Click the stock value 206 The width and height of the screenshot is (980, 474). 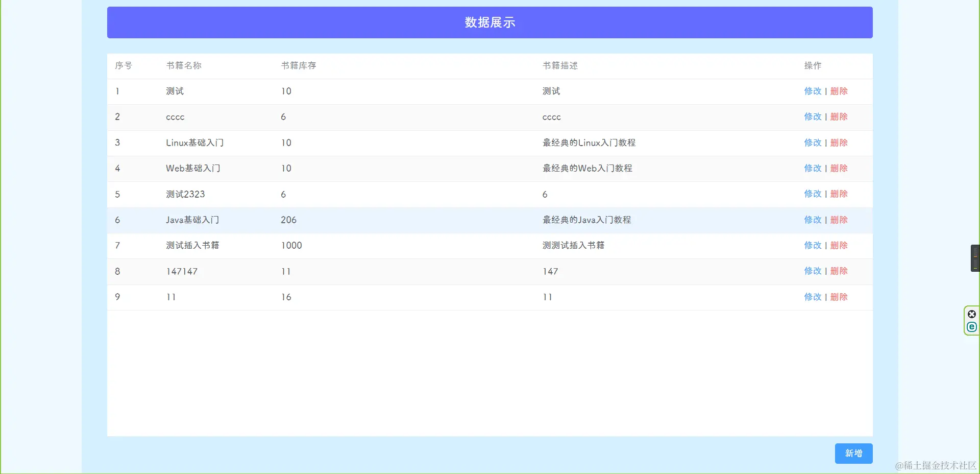click(288, 220)
